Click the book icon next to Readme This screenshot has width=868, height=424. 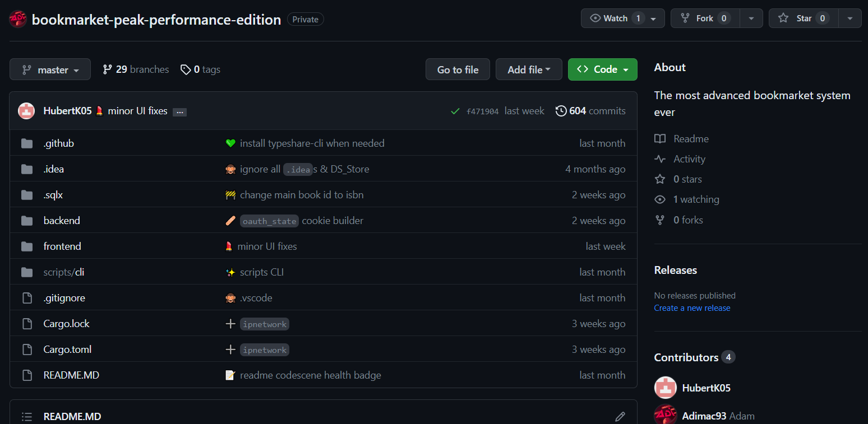[660, 139]
